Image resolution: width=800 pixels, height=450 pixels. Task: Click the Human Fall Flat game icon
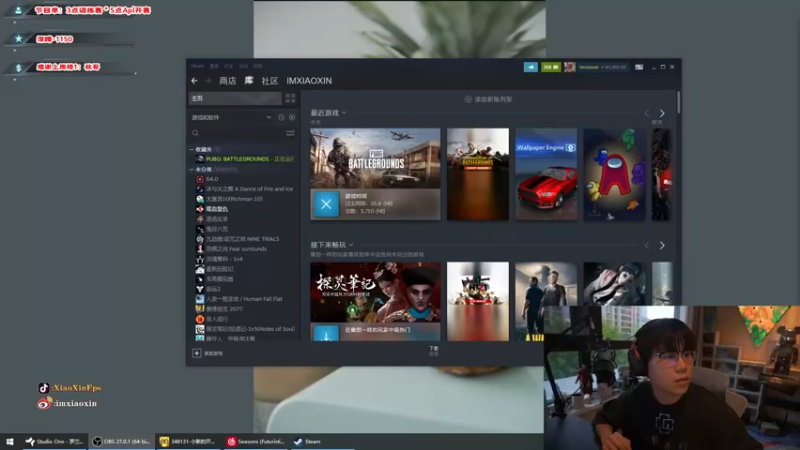200,299
